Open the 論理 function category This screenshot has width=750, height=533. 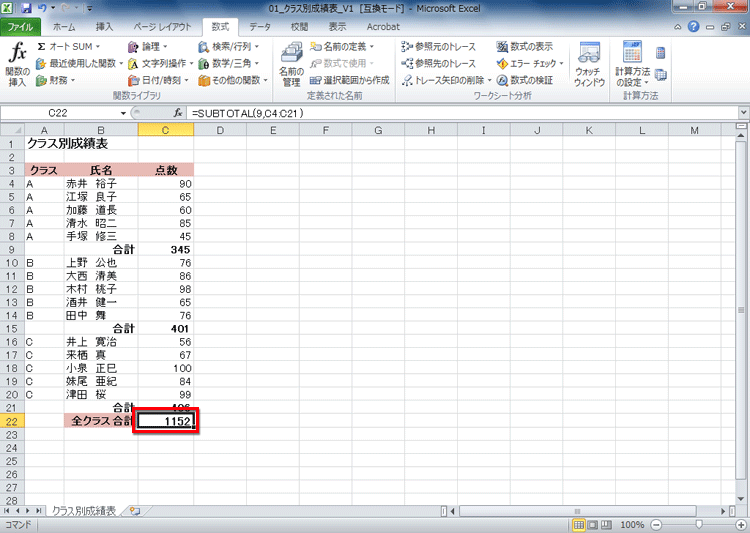[x=148, y=46]
